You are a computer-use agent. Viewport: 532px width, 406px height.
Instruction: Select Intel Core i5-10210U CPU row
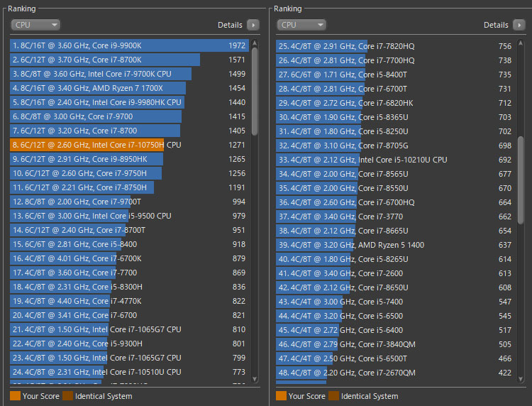click(x=396, y=160)
